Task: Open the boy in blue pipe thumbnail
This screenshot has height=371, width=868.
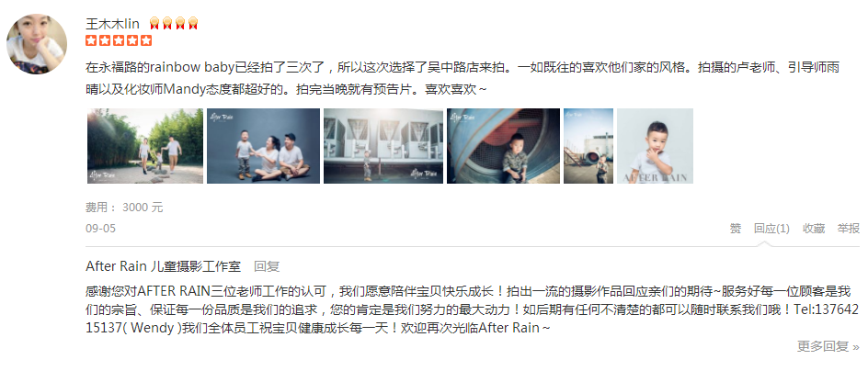Action: 503,146
